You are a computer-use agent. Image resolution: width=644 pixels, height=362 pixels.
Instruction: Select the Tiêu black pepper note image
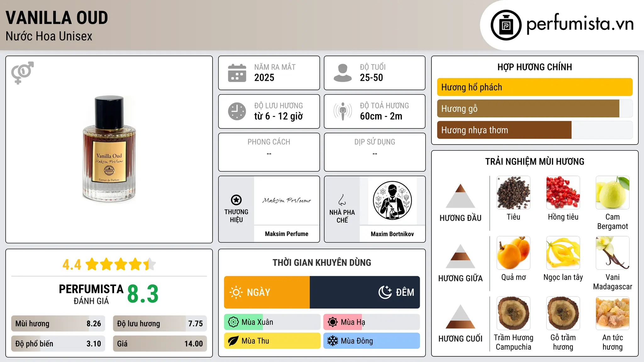pos(514,193)
